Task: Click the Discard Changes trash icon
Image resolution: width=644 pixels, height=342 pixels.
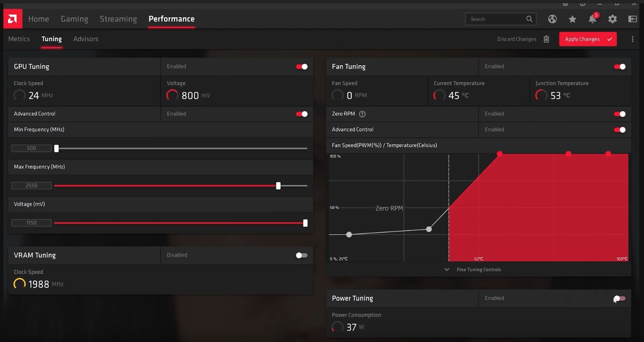Action: [x=546, y=39]
